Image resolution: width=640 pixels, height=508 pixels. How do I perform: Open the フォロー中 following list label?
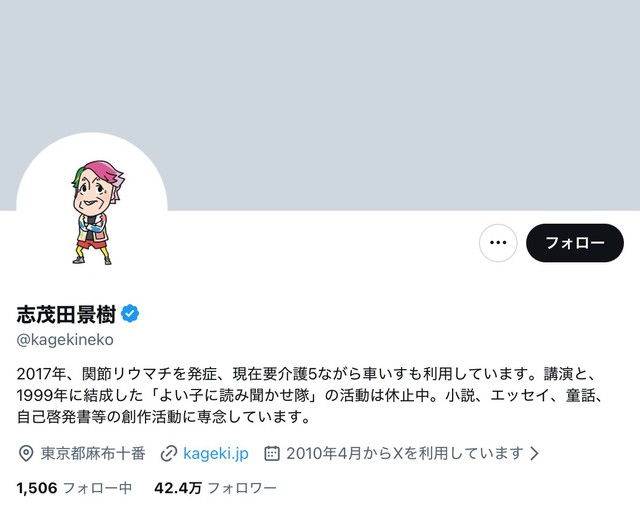pyautogui.click(x=97, y=488)
